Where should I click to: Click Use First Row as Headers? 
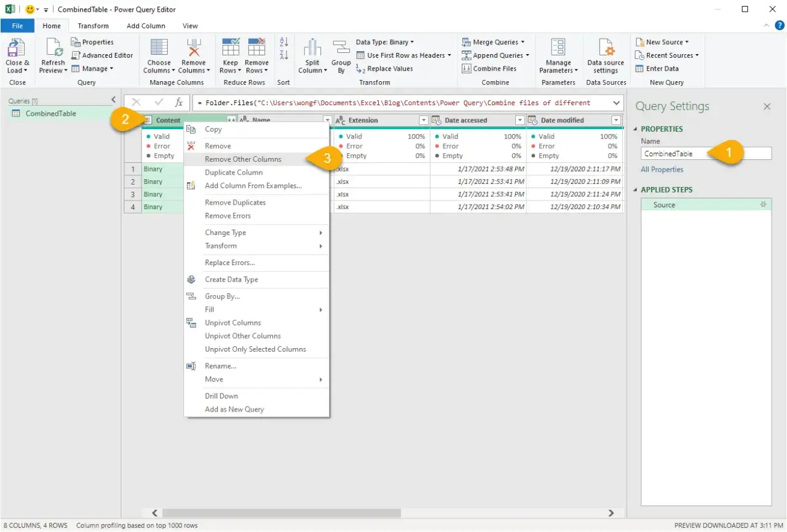pyautogui.click(x=404, y=55)
